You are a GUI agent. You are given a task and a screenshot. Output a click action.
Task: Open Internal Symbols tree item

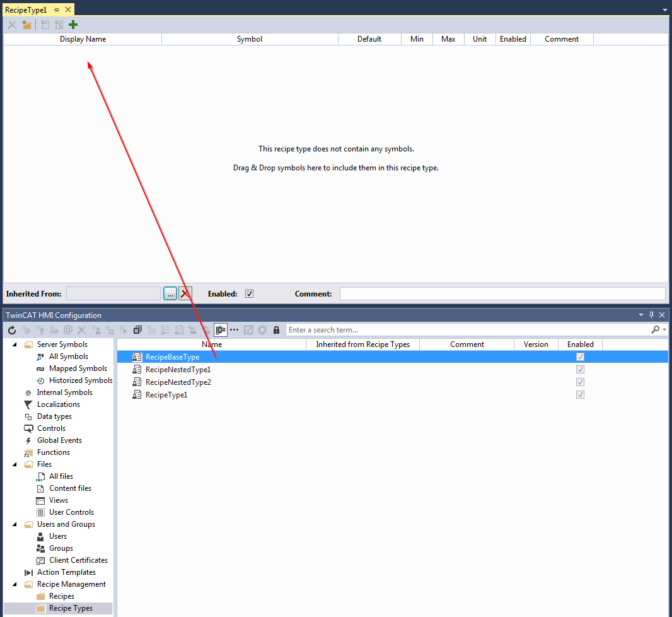65,392
